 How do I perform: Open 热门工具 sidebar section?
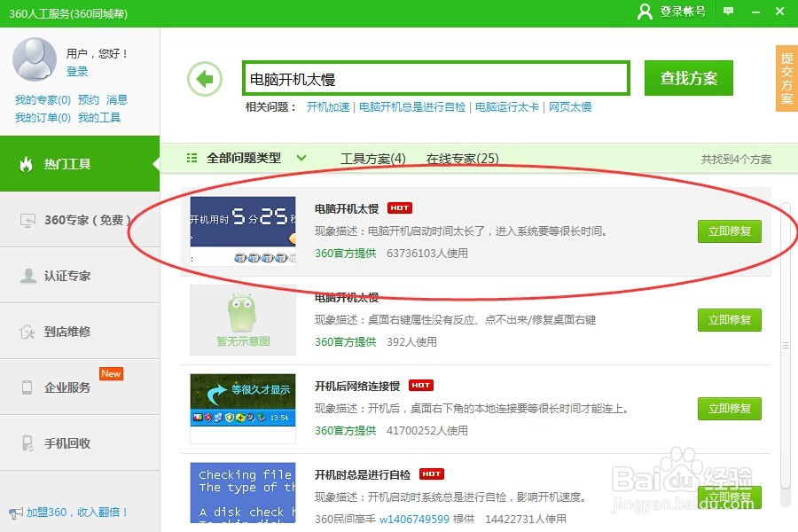80,164
